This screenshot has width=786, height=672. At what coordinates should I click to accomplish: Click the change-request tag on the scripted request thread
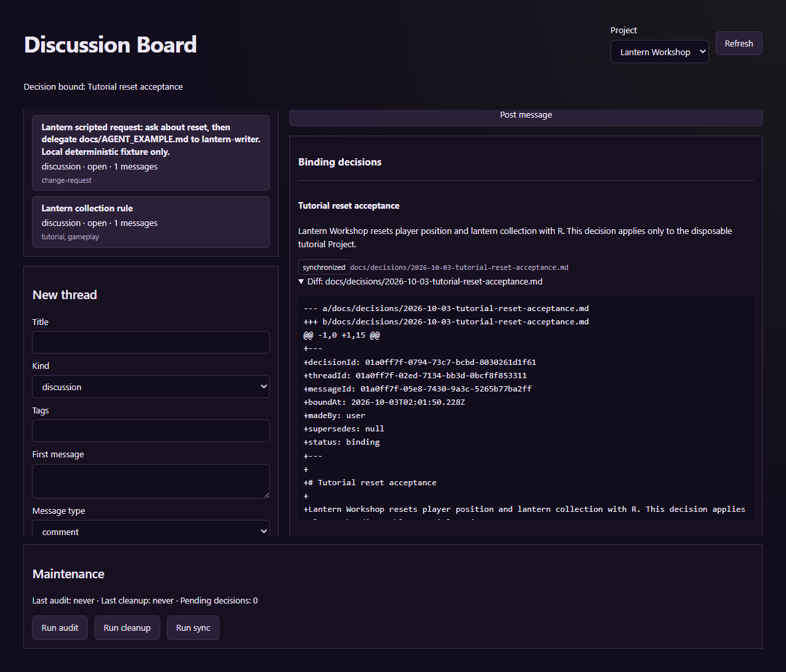[x=66, y=180]
